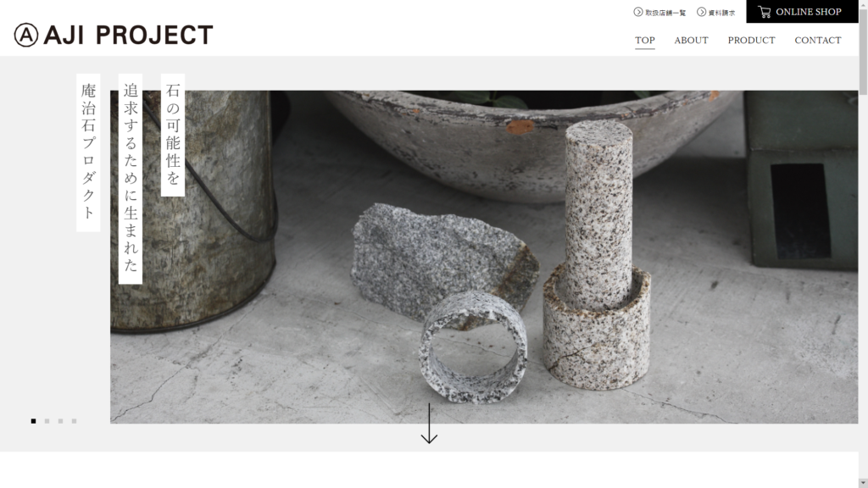The width and height of the screenshot is (868, 488).
Task: Follow the 資料請求 request materials link
Action: point(721,13)
